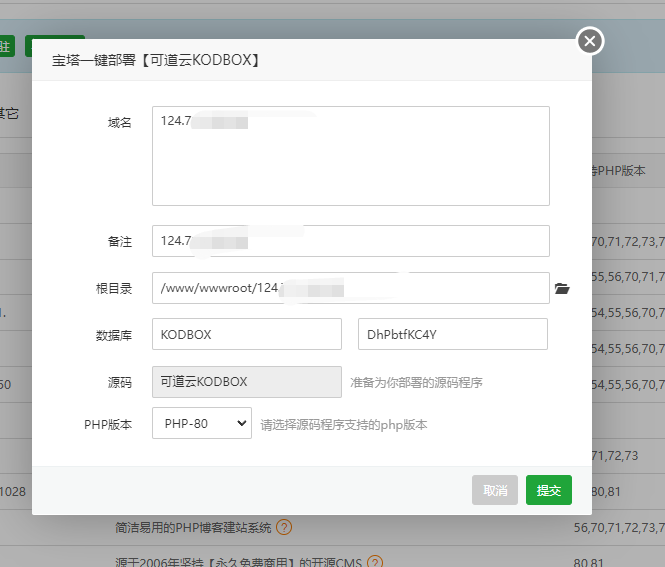Click hint text 请选择源码程序支持的php版本
The image size is (665, 567).
tap(344, 425)
